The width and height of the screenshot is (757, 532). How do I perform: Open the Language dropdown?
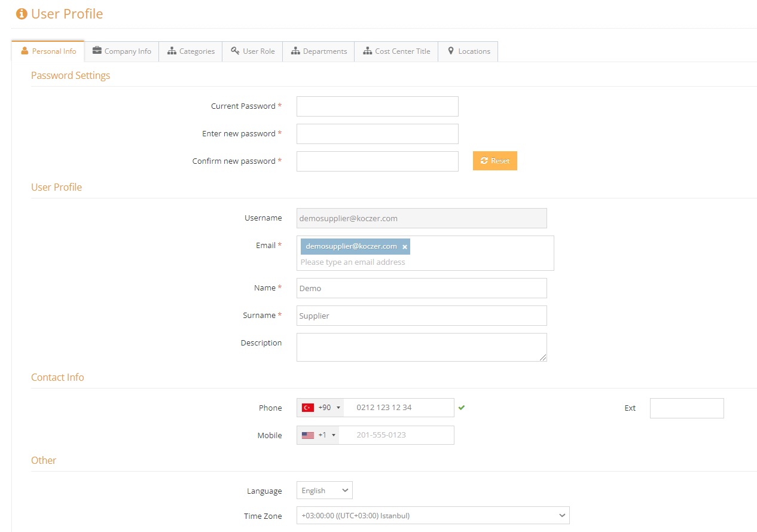point(324,490)
